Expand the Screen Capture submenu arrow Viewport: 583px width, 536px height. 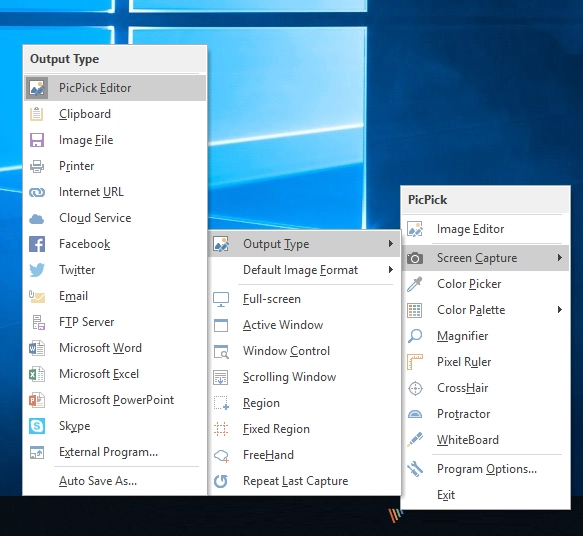(x=560, y=258)
